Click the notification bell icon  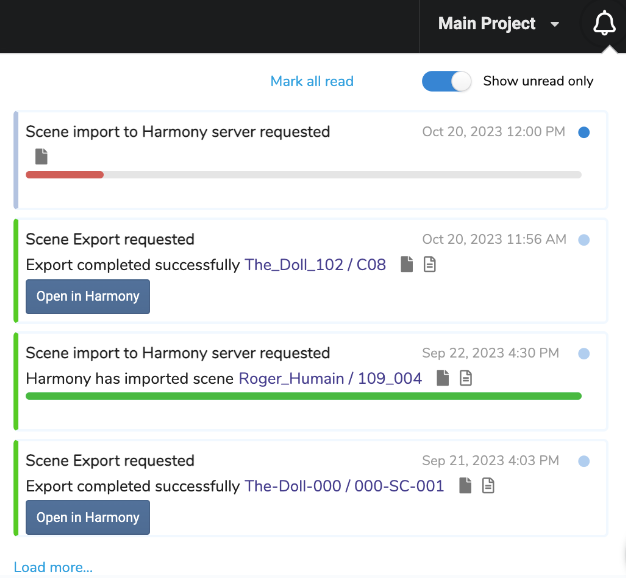(x=604, y=24)
